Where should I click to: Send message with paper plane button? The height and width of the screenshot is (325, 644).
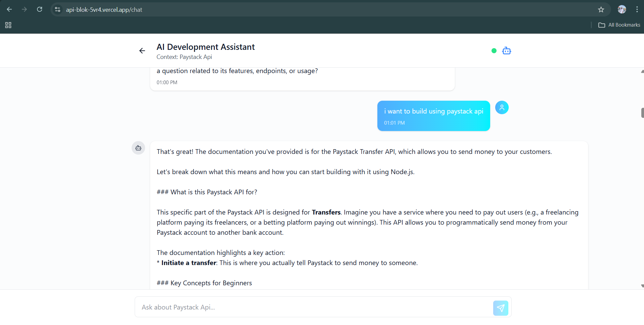pos(501,308)
